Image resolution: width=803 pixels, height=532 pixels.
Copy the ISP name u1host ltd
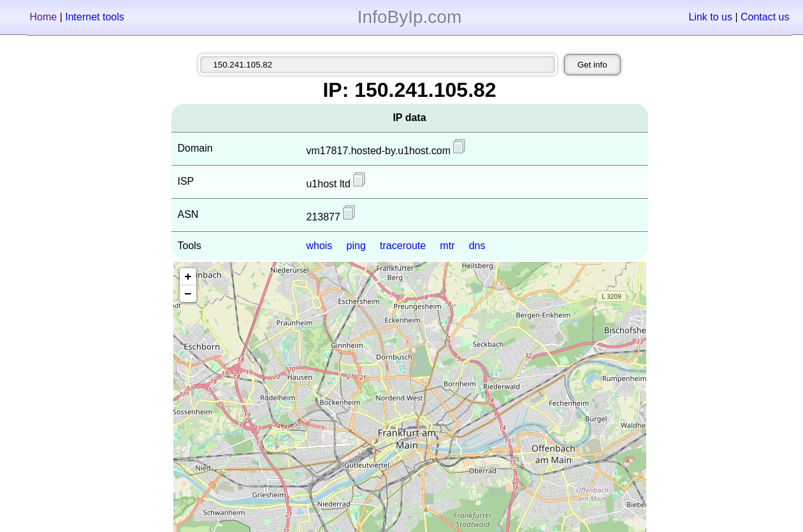359,180
